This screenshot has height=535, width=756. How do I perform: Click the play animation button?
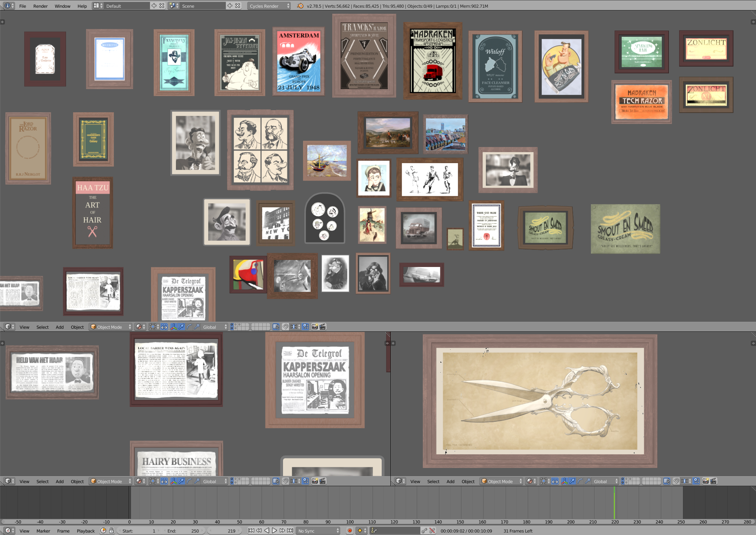point(275,530)
